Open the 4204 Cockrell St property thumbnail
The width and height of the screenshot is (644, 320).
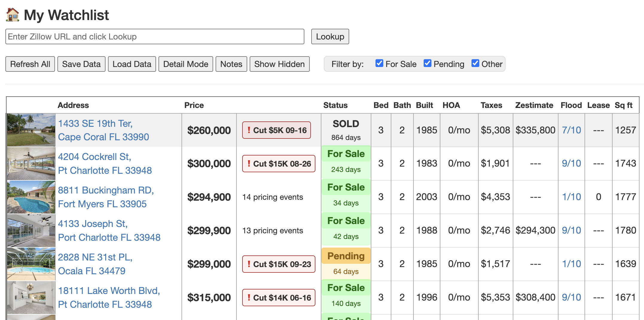point(31,164)
